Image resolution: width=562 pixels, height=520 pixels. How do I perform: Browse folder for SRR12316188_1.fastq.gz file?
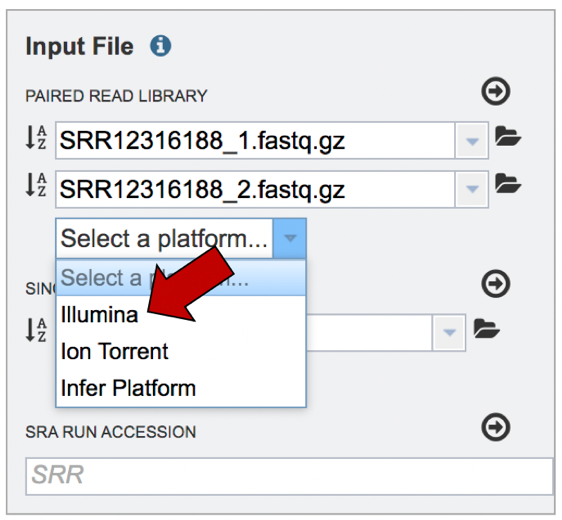(508, 136)
